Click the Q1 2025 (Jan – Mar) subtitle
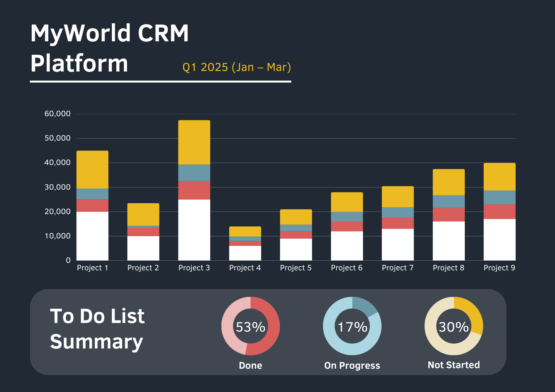Image resolution: width=555 pixels, height=392 pixels. click(x=236, y=67)
